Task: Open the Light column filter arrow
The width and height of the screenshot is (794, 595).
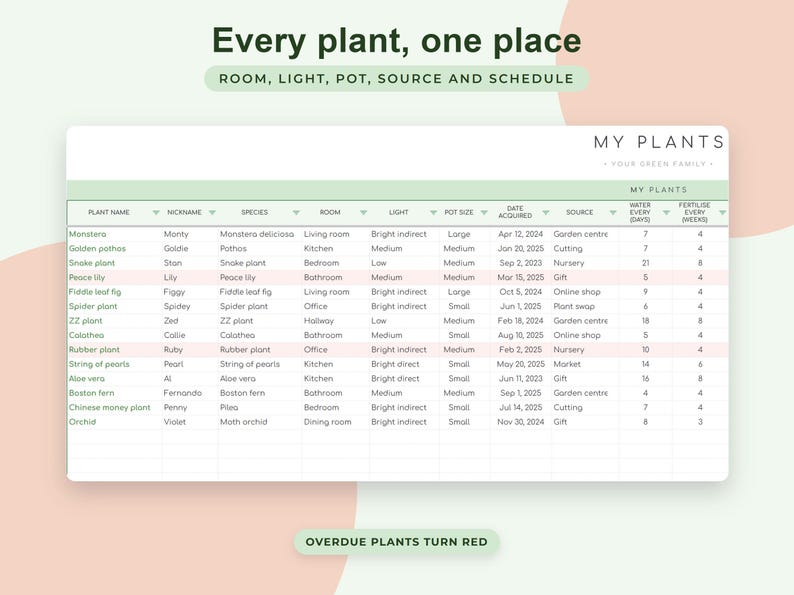Action: point(433,213)
